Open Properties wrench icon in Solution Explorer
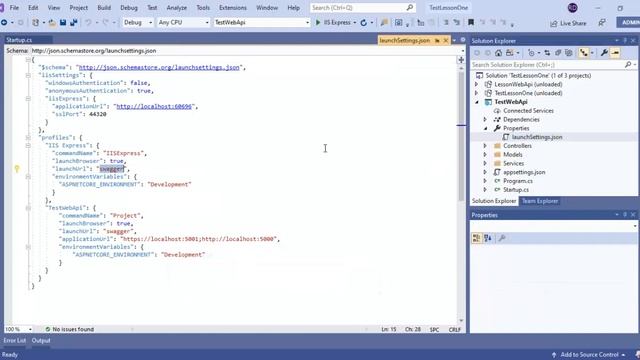This screenshot has height=360, width=640. tap(604, 53)
